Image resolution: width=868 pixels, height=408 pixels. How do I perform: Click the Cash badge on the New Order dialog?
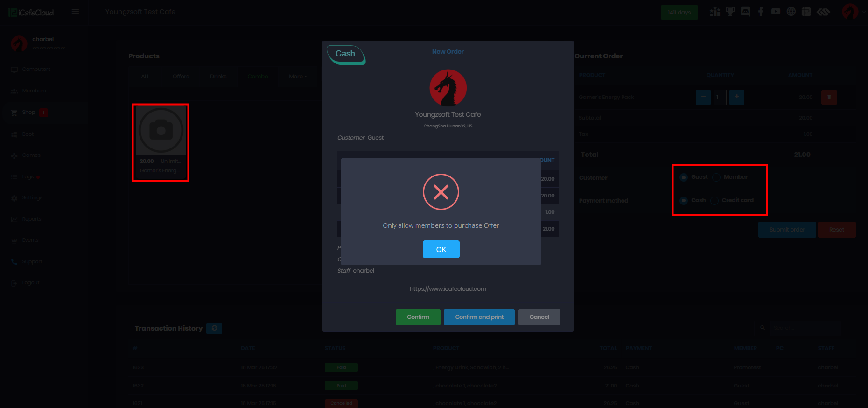coord(346,55)
